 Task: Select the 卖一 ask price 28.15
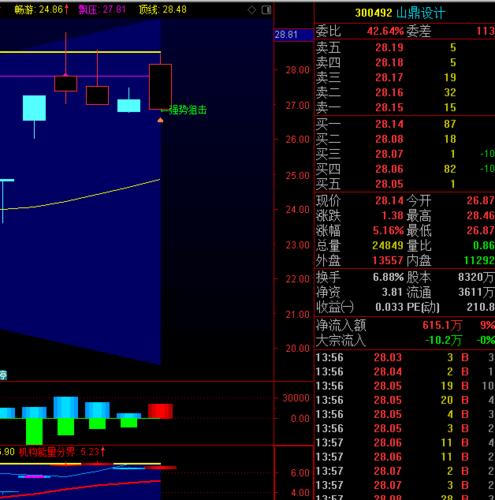pyautogui.click(x=389, y=107)
